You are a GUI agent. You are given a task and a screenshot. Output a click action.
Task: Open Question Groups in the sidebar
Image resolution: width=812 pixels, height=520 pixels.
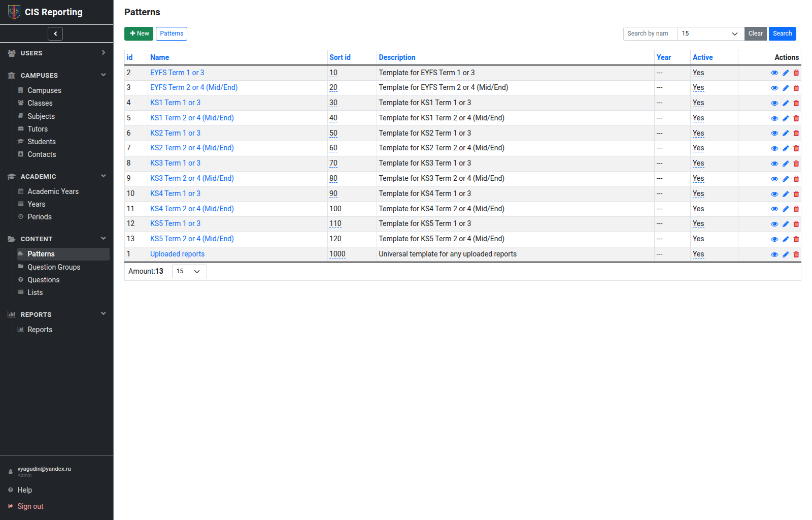(x=54, y=267)
